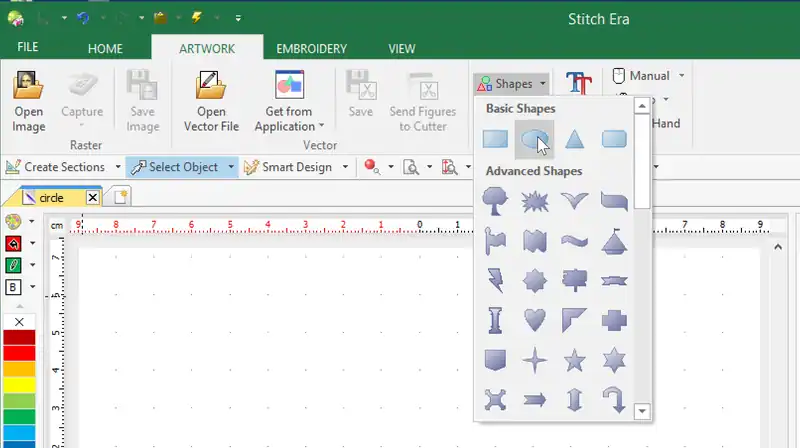Open the Manual mode dropdown arrow
This screenshot has width=800, height=448.
(x=681, y=76)
